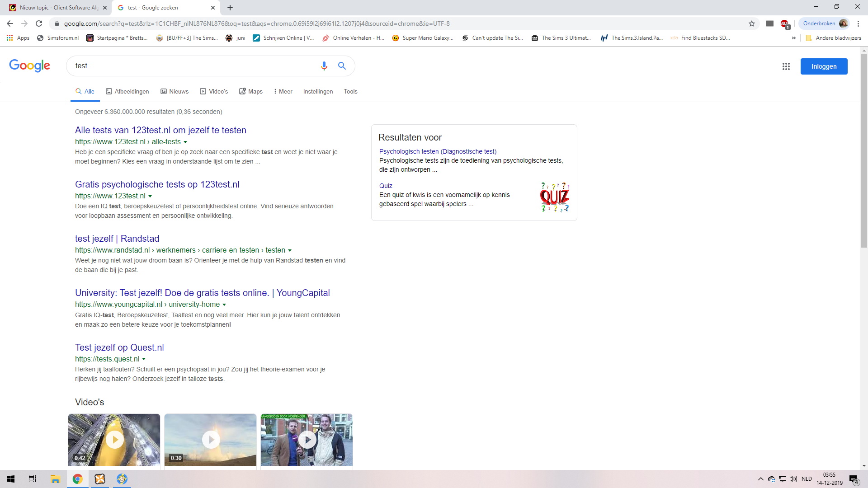The image size is (868, 488).
Task: Click the NLD language indicator
Action: (807, 479)
